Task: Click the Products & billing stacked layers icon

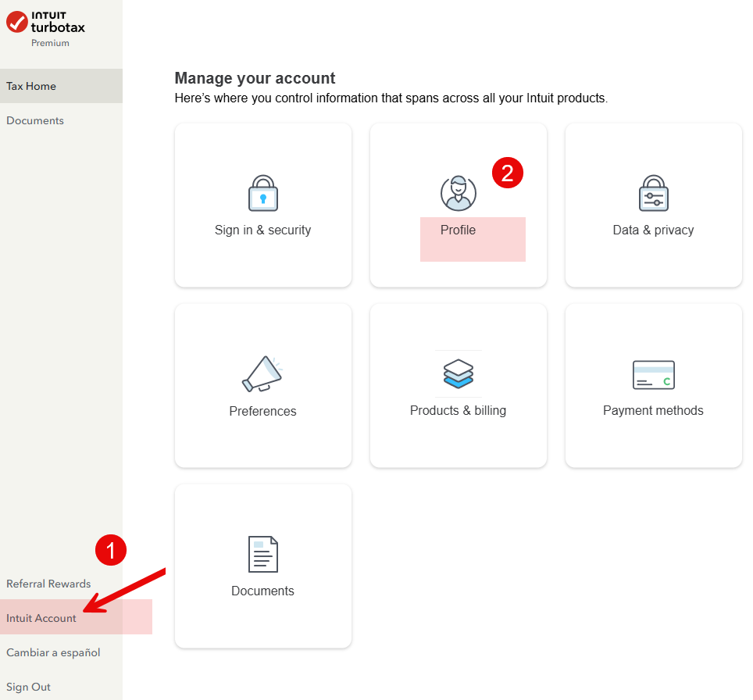Action: [459, 373]
